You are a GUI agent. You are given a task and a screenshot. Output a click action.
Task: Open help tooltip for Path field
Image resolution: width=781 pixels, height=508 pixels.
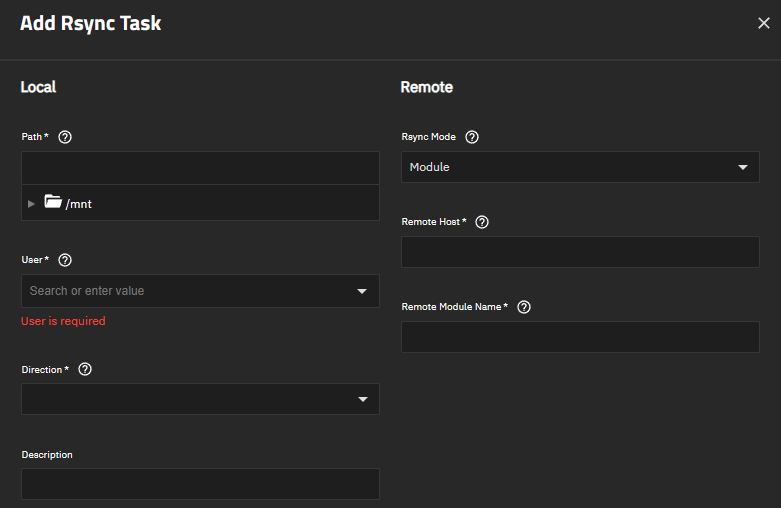coord(65,137)
